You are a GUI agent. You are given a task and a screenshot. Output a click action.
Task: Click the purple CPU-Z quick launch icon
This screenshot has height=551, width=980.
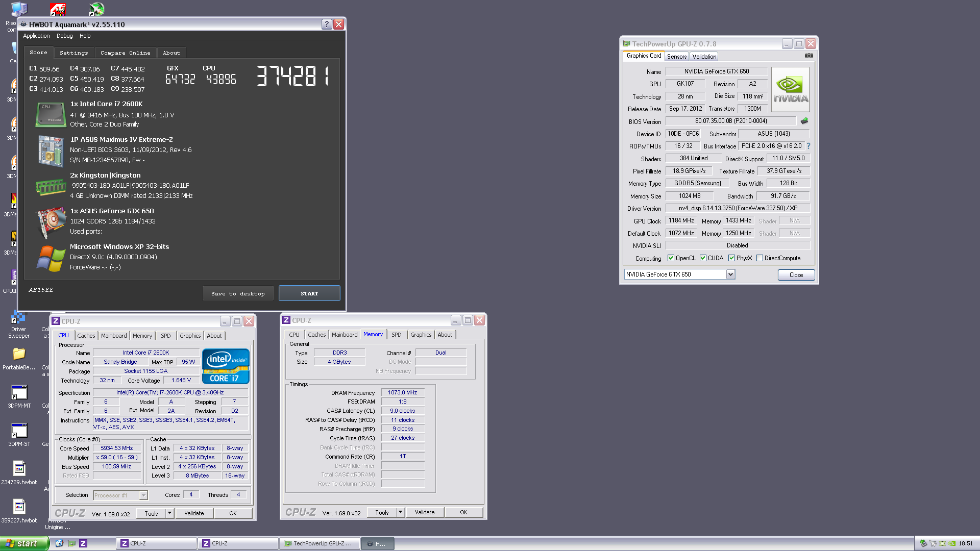(83, 543)
